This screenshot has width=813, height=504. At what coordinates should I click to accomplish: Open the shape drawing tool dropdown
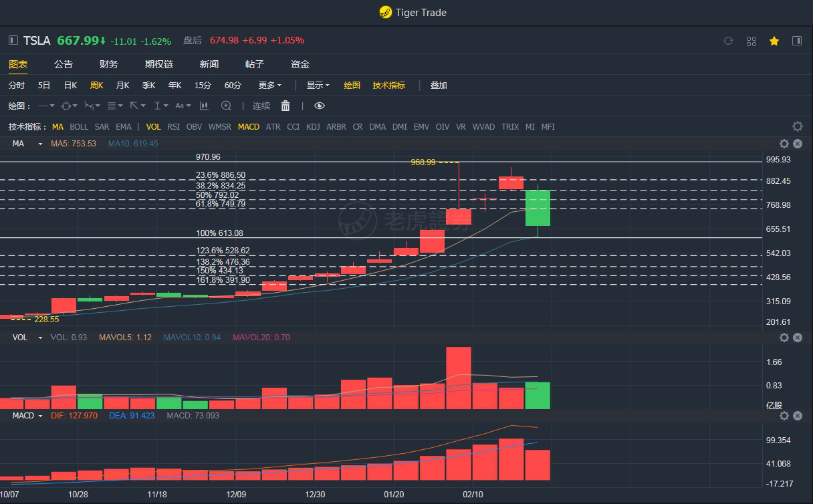point(69,106)
